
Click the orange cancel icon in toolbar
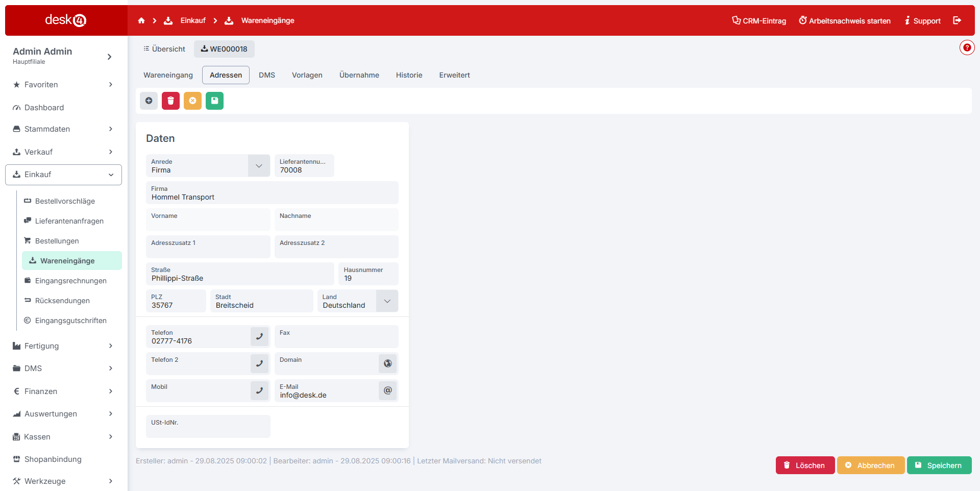coord(192,101)
